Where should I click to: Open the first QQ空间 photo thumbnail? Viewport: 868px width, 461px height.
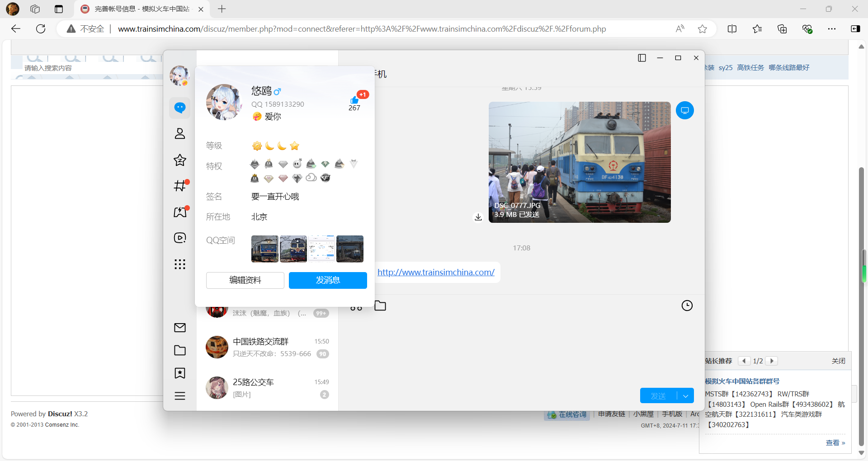point(265,249)
